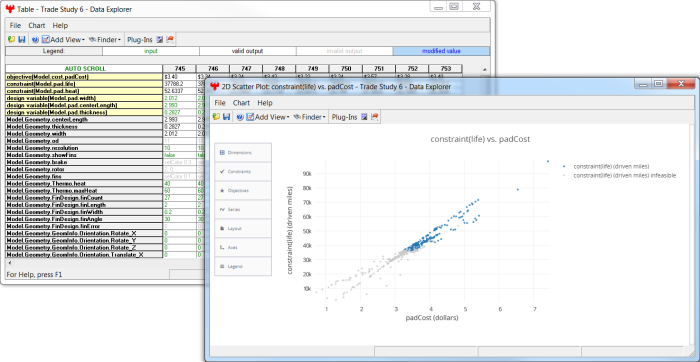Click the open file icon in scatter plot toolbar

click(217, 117)
